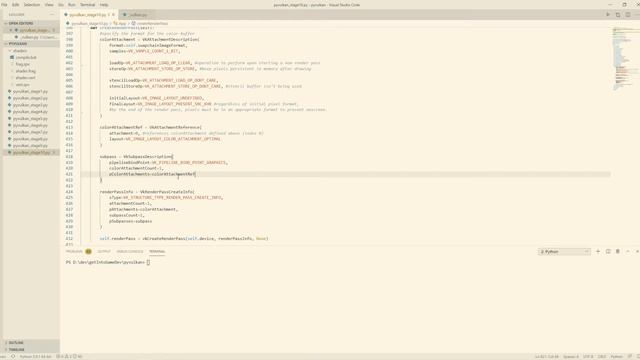Viewport: 640px width, 360px height.
Task: Expand the Outline section
Action: click(x=31, y=342)
